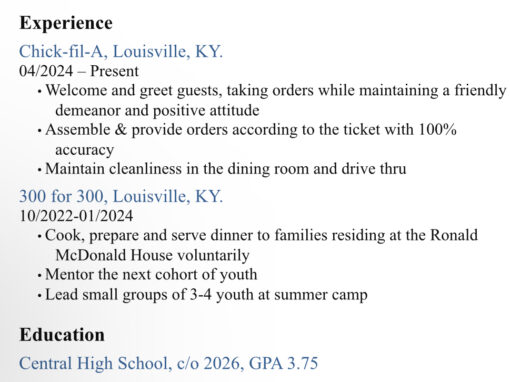Select the Central High School, c/o 2026 line
This screenshot has width=510, height=382.
click(x=169, y=363)
